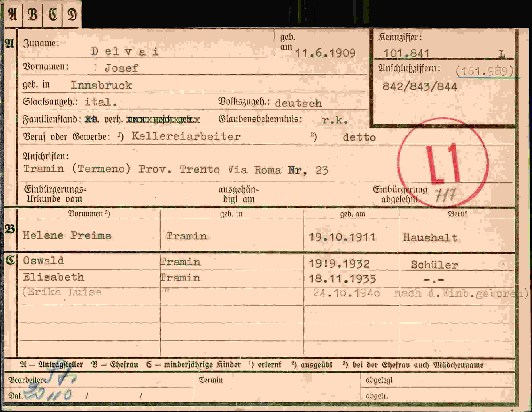Image resolution: width=532 pixels, height=412 pixels.
Task: Click the 'Einbürgerungs-Urkunde vom' label
Action: pos(55,194)
